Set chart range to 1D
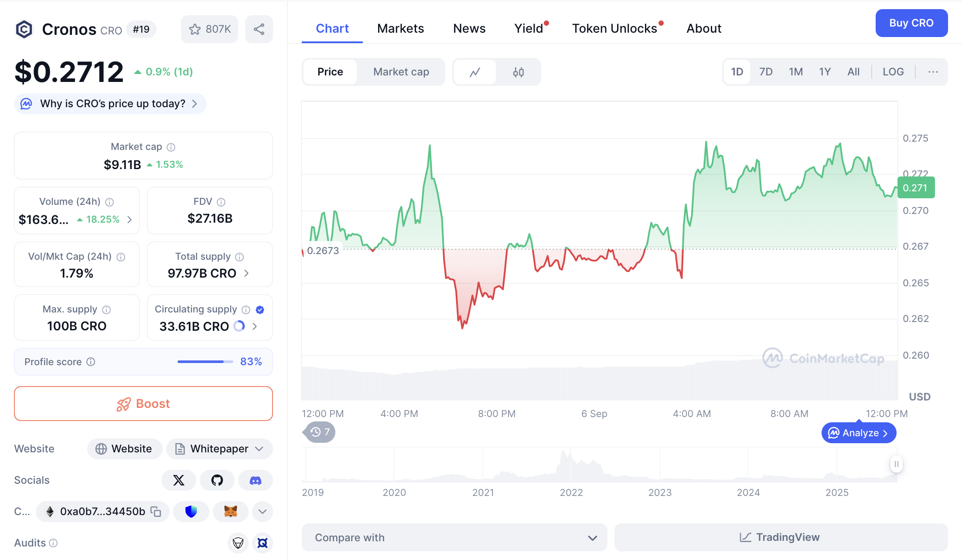The image size is (962, 560). pos(737,72)
